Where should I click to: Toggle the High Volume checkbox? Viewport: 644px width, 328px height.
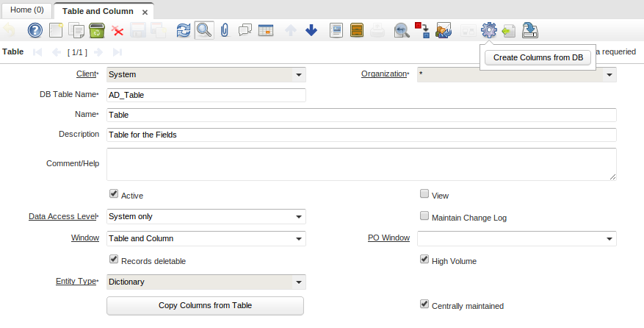click(424, 260)
